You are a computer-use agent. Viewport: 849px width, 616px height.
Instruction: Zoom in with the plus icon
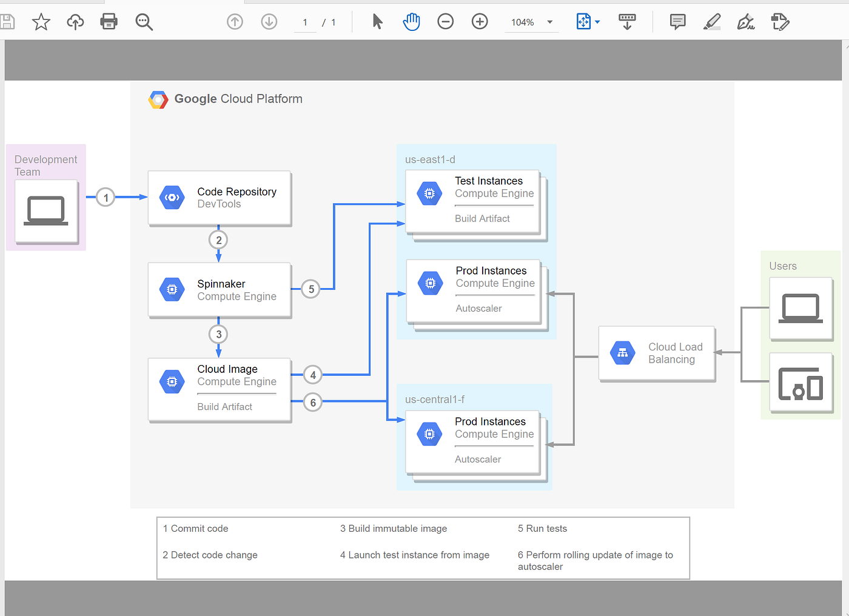[x=480, y=22]
